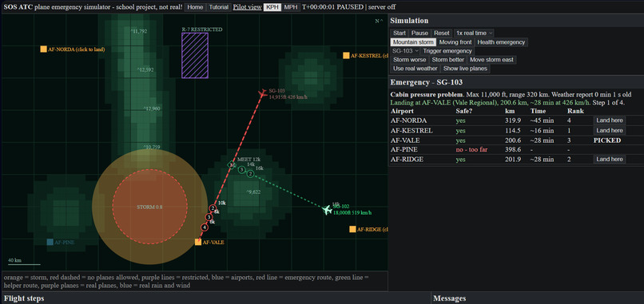644x304 pixels.
Task: Click Land here for AF-RIDGE
Action: point(610,159)
